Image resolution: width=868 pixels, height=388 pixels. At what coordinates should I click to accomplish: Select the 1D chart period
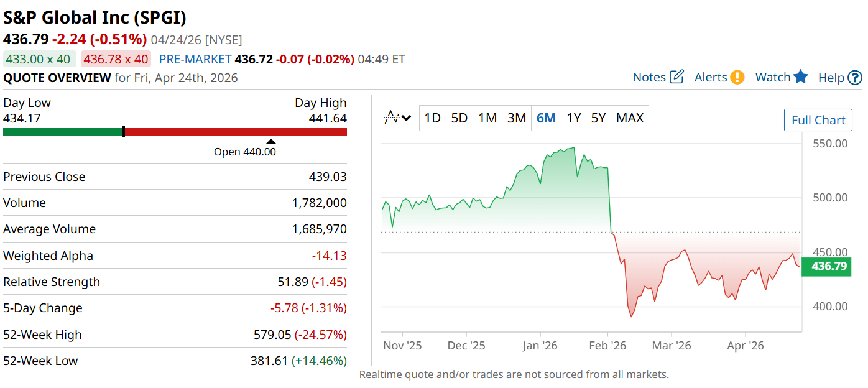[433, 118]
